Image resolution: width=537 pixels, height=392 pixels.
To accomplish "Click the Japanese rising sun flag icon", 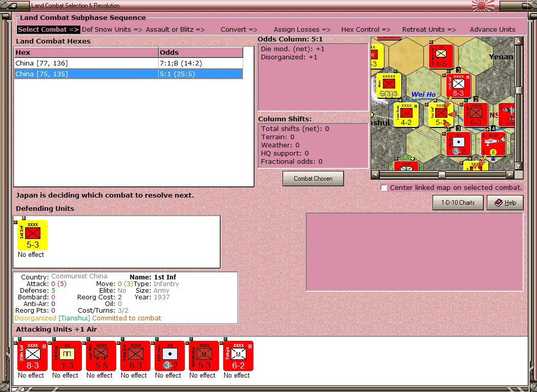I will coord(483,6).
